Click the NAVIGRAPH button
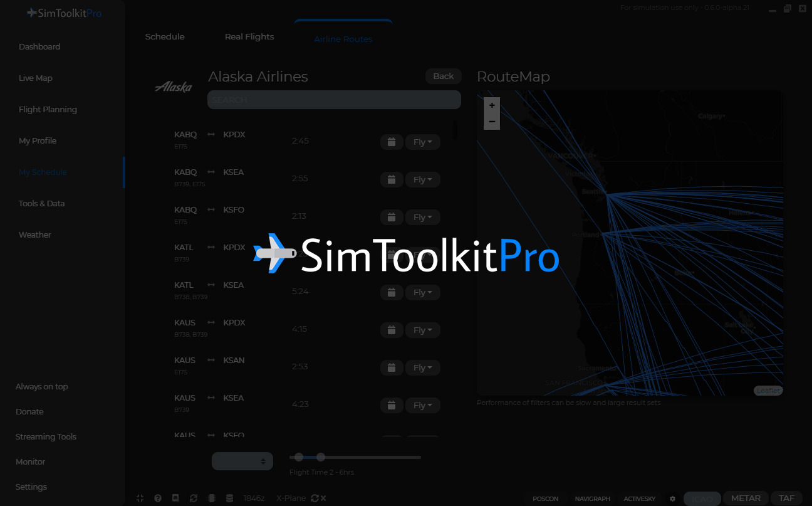Screen dimensions: 812x506 (x=592, y=499)
